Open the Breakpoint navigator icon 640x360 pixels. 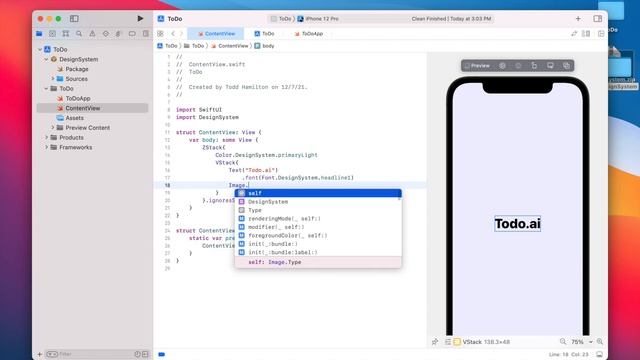[132, 33]
